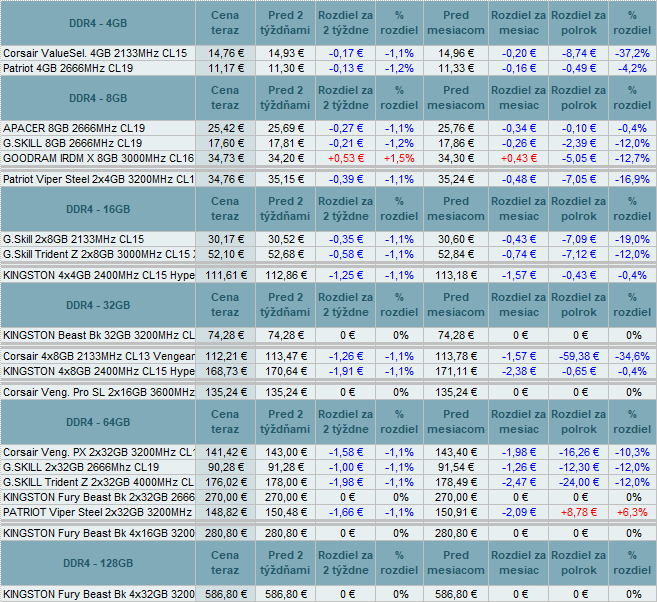The image size is (657, 602).
Task: Select the 52,68 € two-weeks-ago price
Action: coord(285,255)
